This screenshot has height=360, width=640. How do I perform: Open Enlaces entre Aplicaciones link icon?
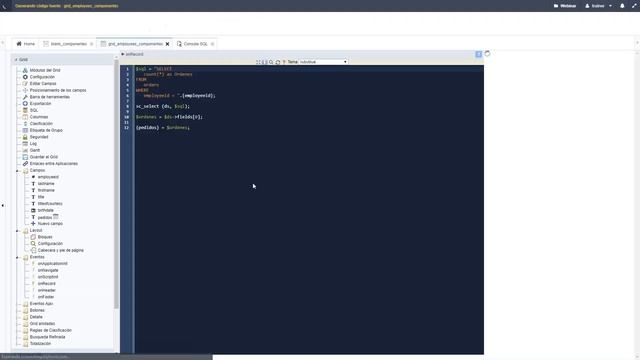[x=25, y=164]
